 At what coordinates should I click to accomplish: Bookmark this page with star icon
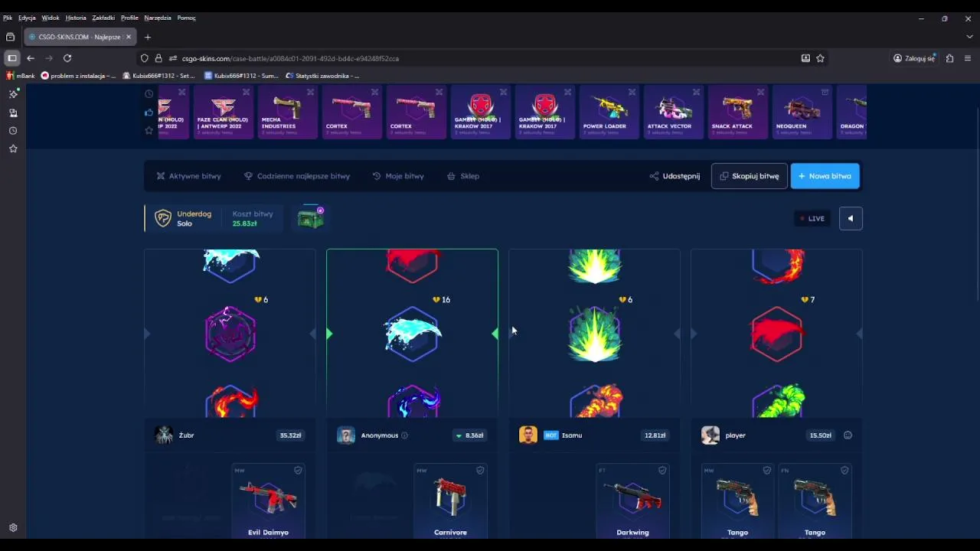(821, 58)
